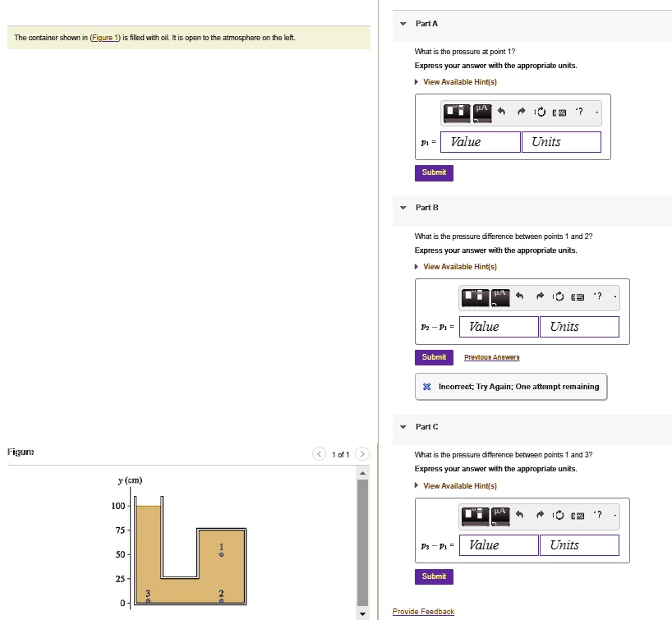
Task: Undo the last entry in Part A
Action: tap(501, 112)
